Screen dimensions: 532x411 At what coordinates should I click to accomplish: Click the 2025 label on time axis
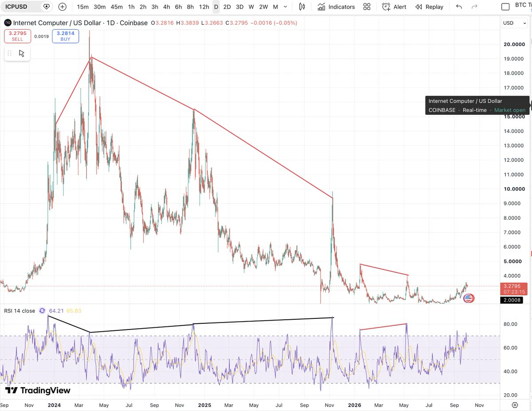tap(204, 405)
